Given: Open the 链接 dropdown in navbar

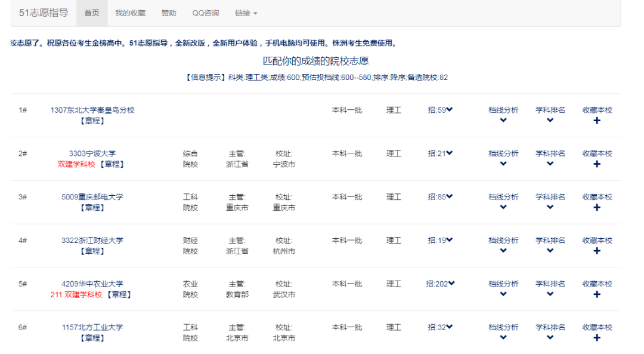Looking at the screenshot, I should click(x=246, y=13).
